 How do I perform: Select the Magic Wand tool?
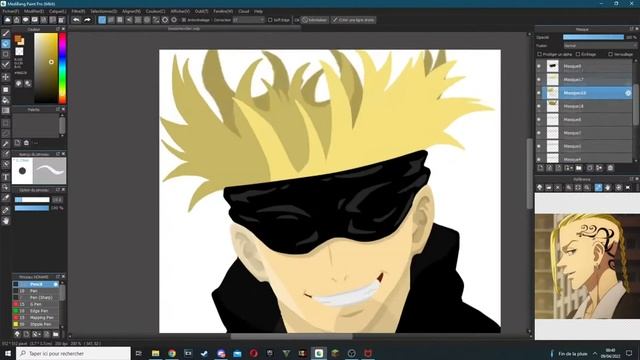pos(6,144)
